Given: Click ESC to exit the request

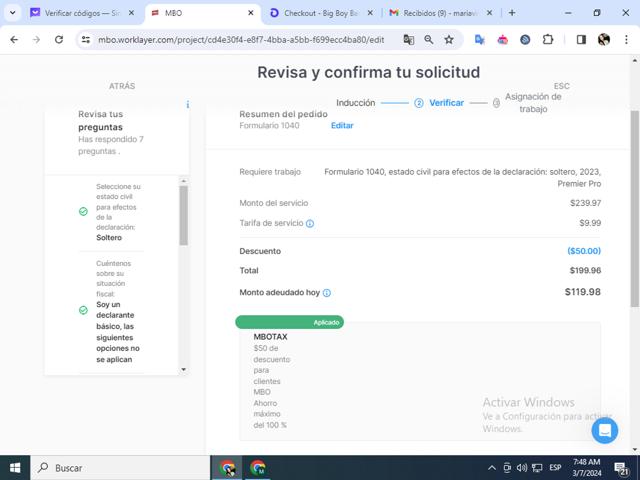Looking at the screenshot, I should pyautogui.click(x=561, y=86).
